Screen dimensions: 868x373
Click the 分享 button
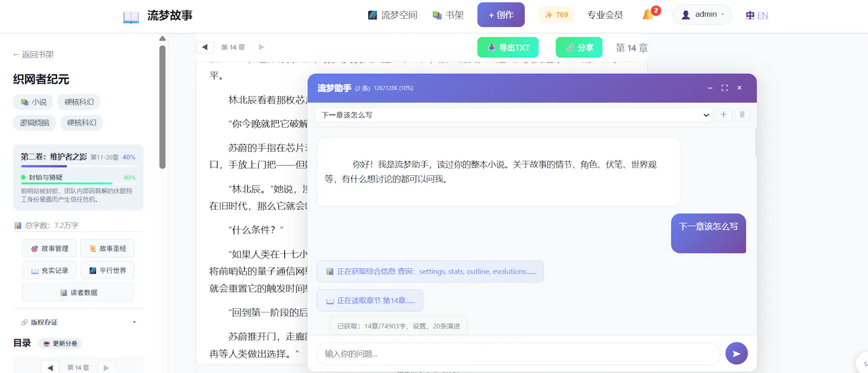tap(579, 47)
